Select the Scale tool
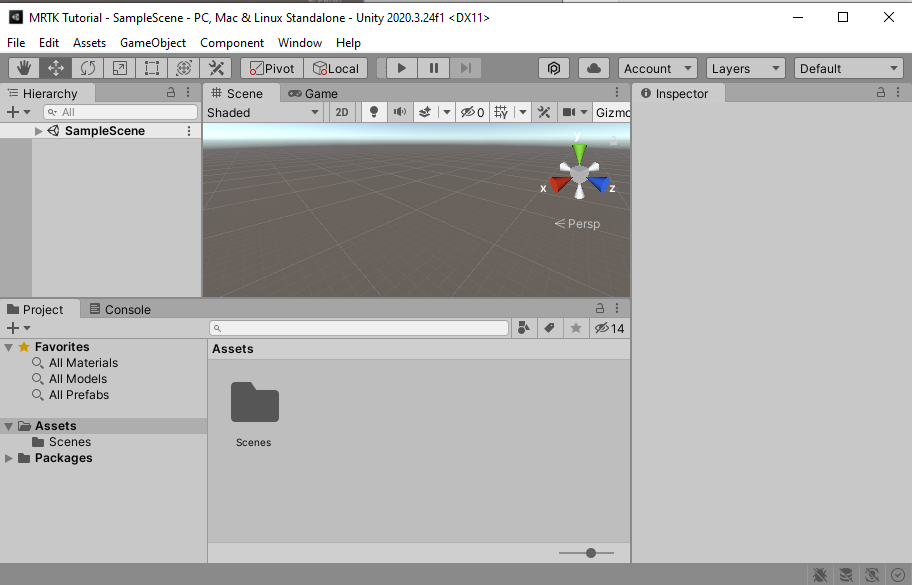This screenshot has height=585, width=912. [120, 68]
